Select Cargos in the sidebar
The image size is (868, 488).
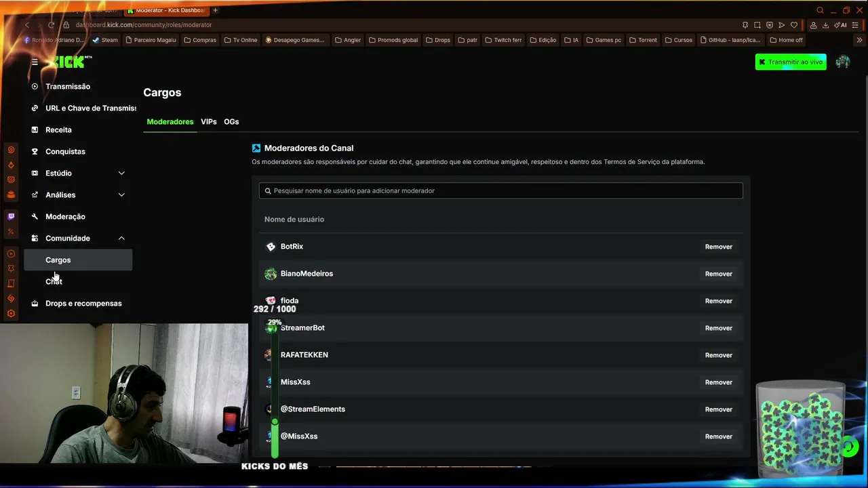(x=79, y=260)
